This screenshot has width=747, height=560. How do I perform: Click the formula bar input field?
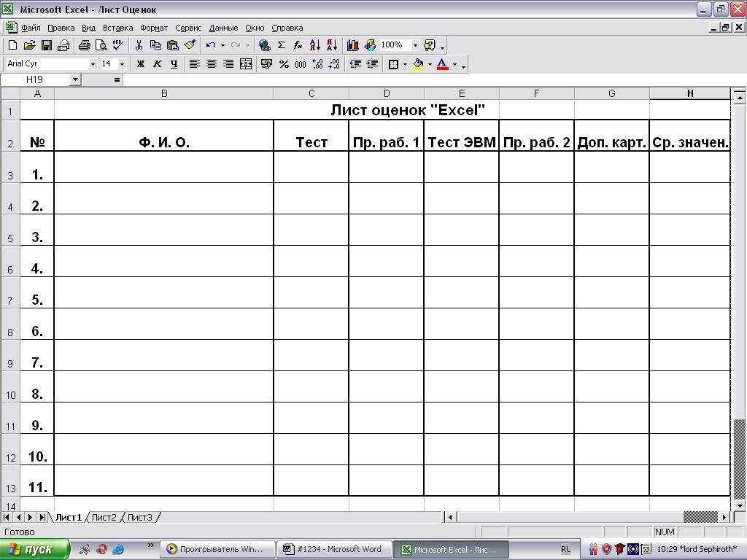click(435, 79)
